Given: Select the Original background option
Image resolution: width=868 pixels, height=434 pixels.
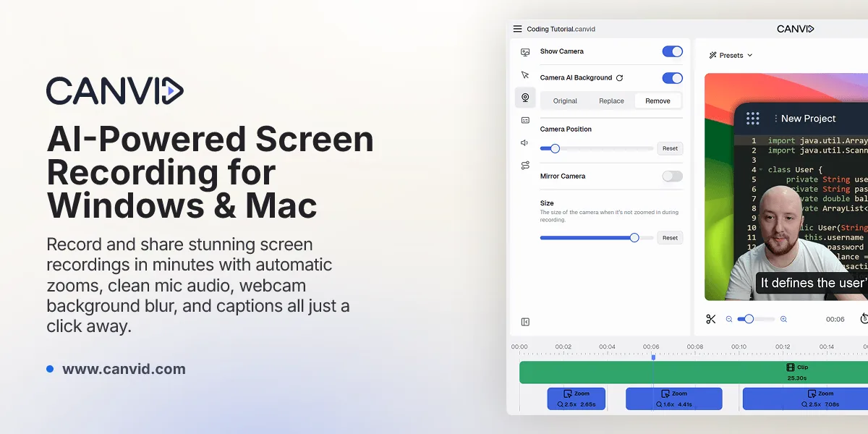Looking at the screenshot, I should point(566,101).
